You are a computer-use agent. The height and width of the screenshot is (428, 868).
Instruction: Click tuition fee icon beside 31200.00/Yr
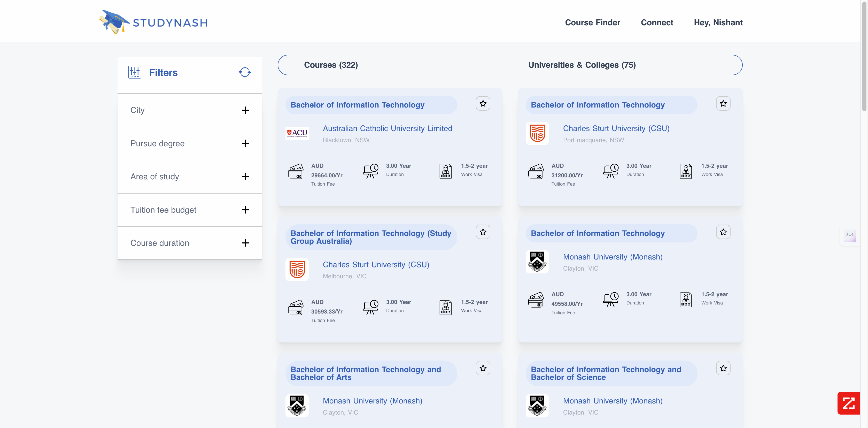coord(536,171)
